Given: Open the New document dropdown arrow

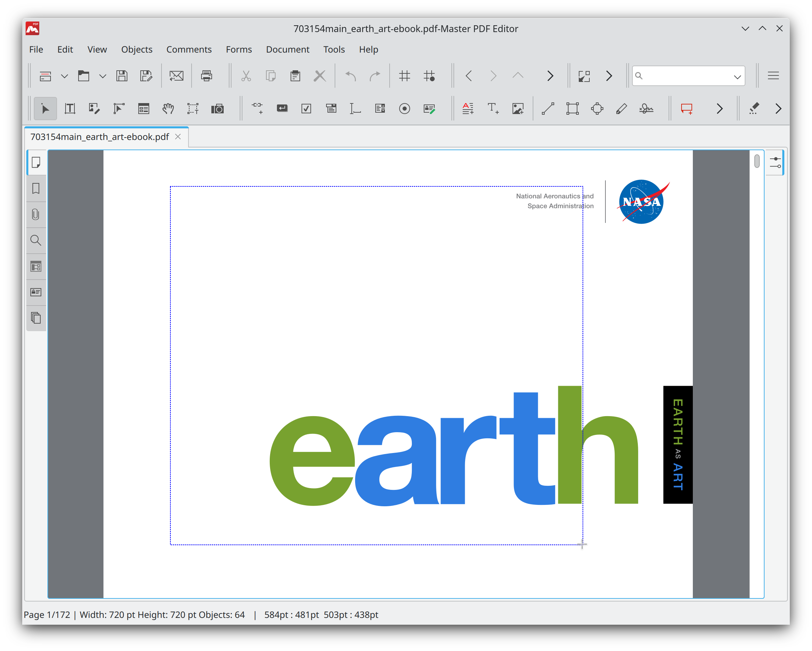Looking at the screenshot, I should (x=65, y=76).
